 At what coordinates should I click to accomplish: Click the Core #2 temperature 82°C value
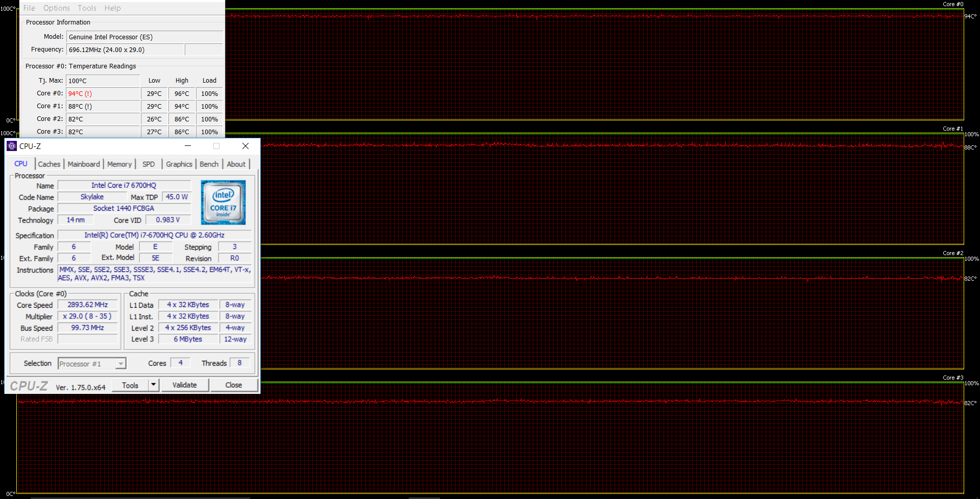pos(103,119)
